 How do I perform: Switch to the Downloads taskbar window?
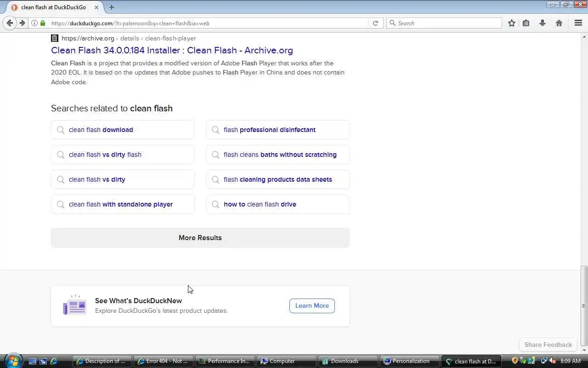click(x=348, y=361)
